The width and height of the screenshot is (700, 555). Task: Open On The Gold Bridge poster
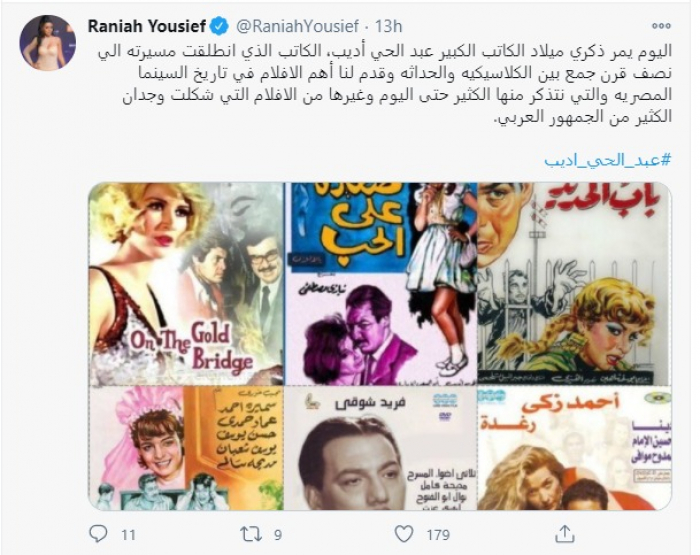click(x=186, y=284)
